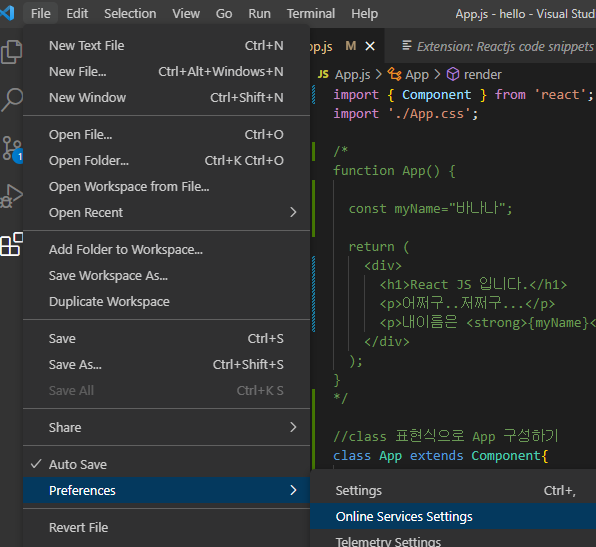The height and width of the screenshot is (547, 596).
Task: Click the Extension tab's document icon
Action: 407,46
